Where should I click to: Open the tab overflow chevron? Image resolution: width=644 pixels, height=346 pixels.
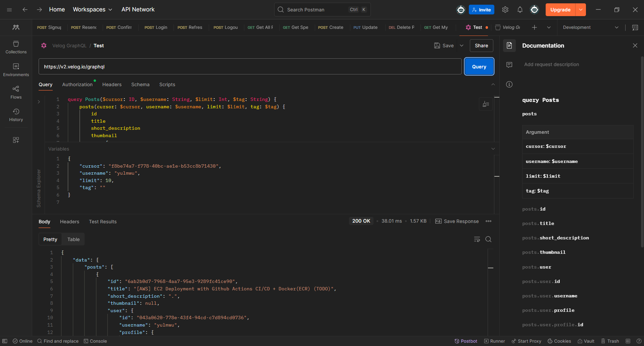tap(549, 27)
